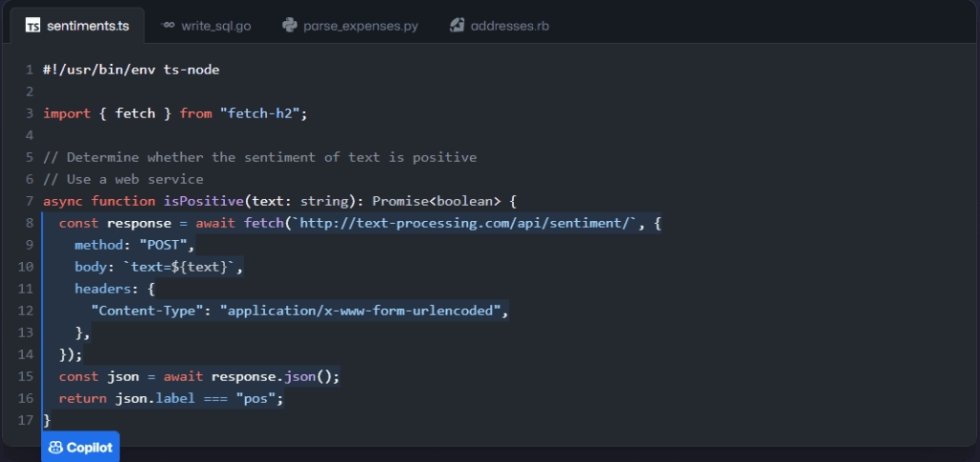This screenshot has height=462, width=980.
Task: Click the Go icon beside write_sql.go
Action: click(167, 25)
